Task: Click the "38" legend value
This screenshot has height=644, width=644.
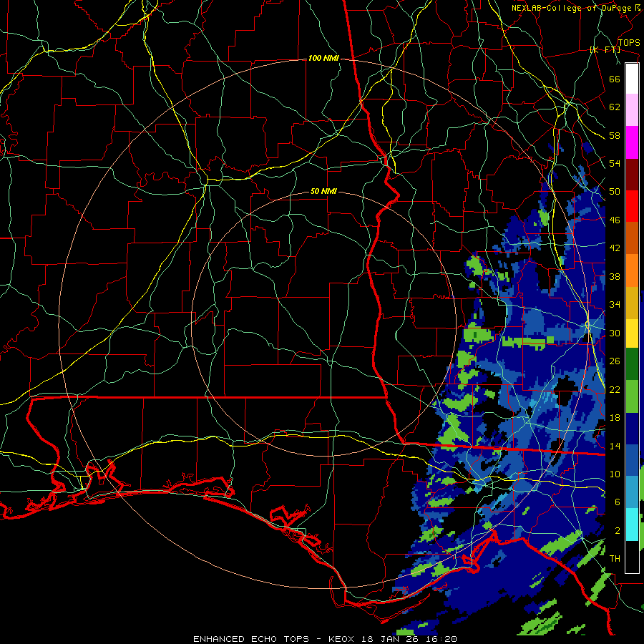Action: [x=615, y=276]
